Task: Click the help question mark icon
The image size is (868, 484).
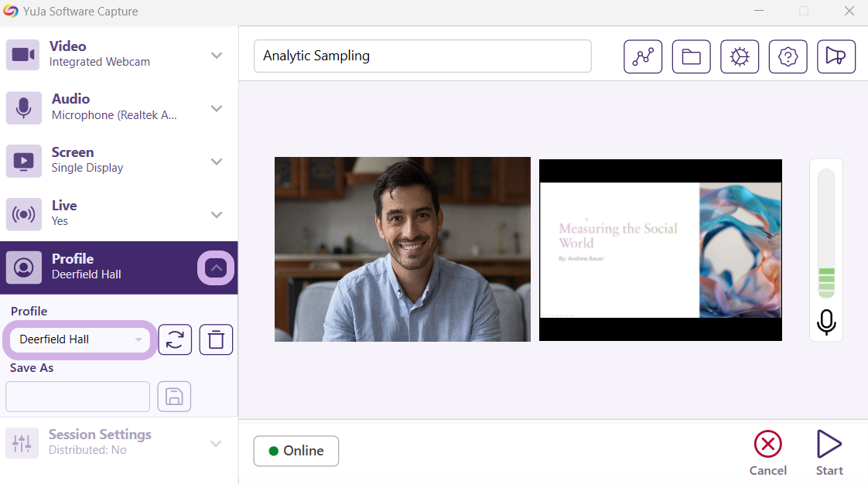Action: (x=788, y=56)
